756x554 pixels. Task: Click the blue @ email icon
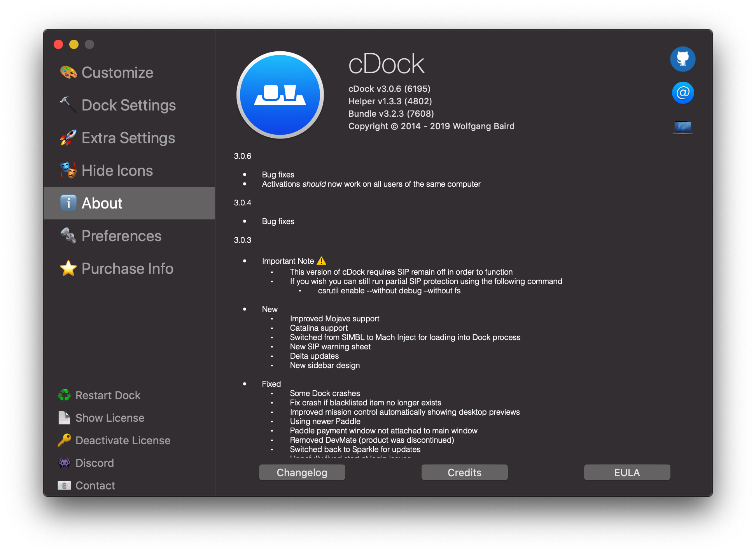click(x=682, y=93)
